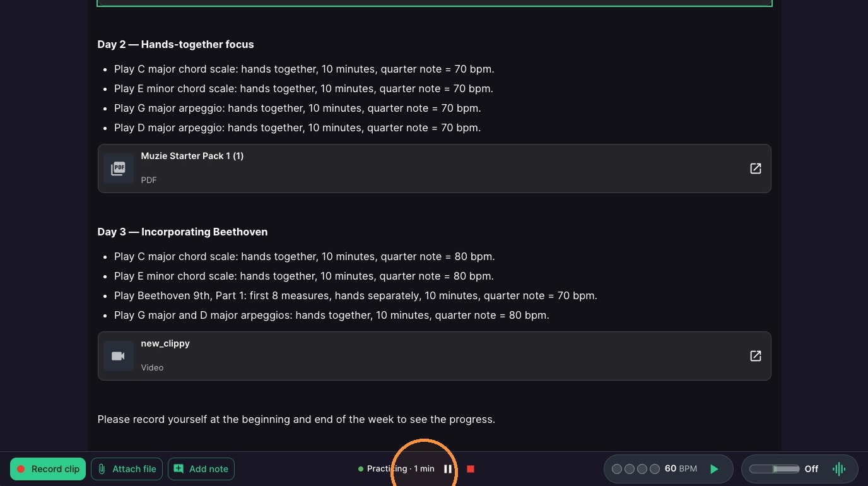Click the PDF file icon

119,169
